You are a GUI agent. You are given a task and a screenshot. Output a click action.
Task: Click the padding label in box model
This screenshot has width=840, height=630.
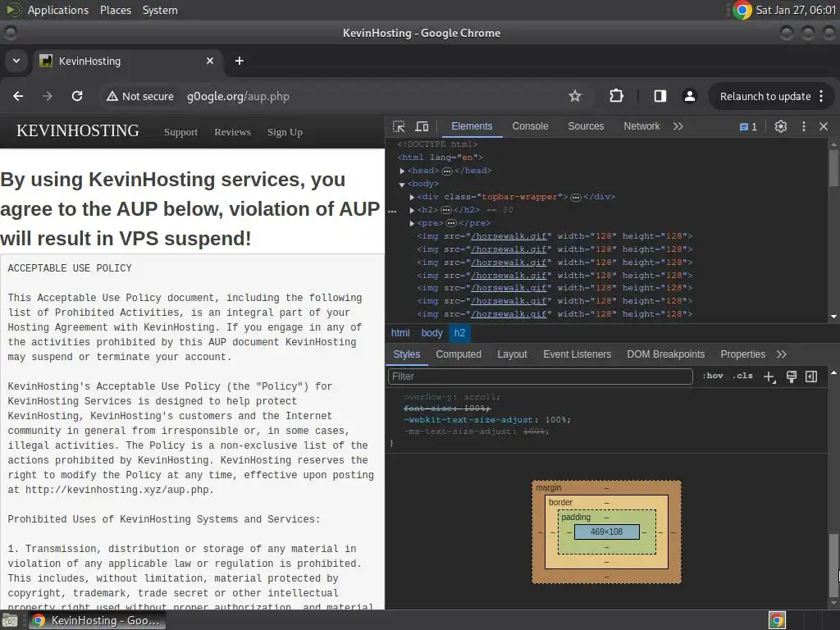(576, 517)
